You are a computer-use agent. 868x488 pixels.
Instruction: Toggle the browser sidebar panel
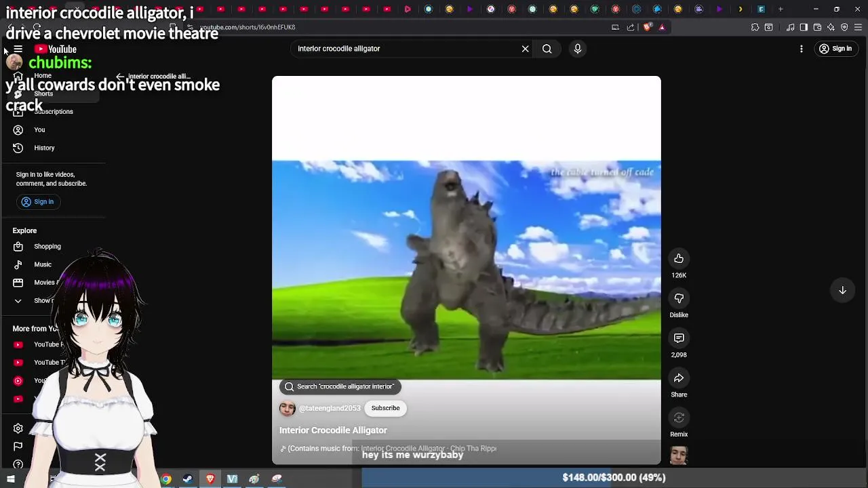(x=804, y=27)
